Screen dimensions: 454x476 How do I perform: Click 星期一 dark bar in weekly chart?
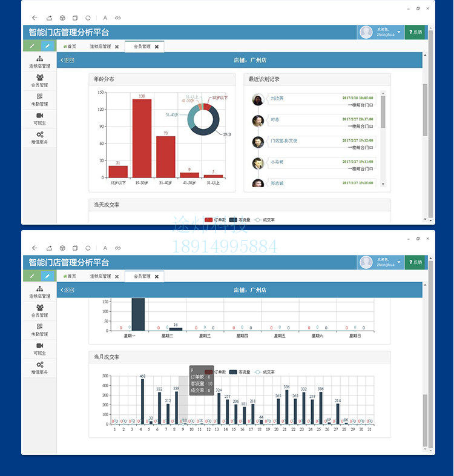(138, 314)
